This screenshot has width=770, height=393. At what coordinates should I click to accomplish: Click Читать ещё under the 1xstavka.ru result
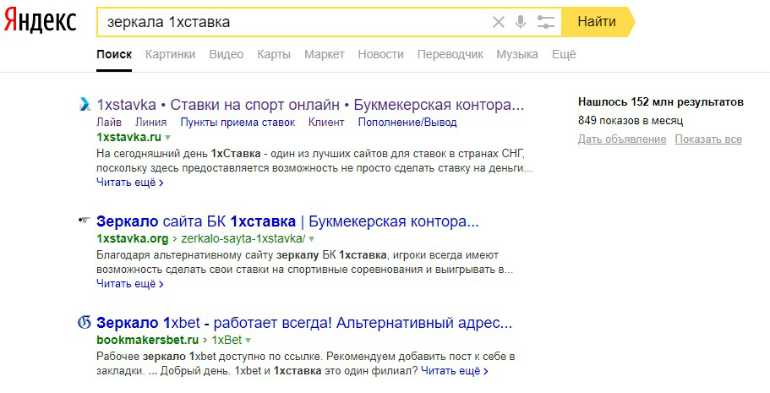(x=130, y=182)
